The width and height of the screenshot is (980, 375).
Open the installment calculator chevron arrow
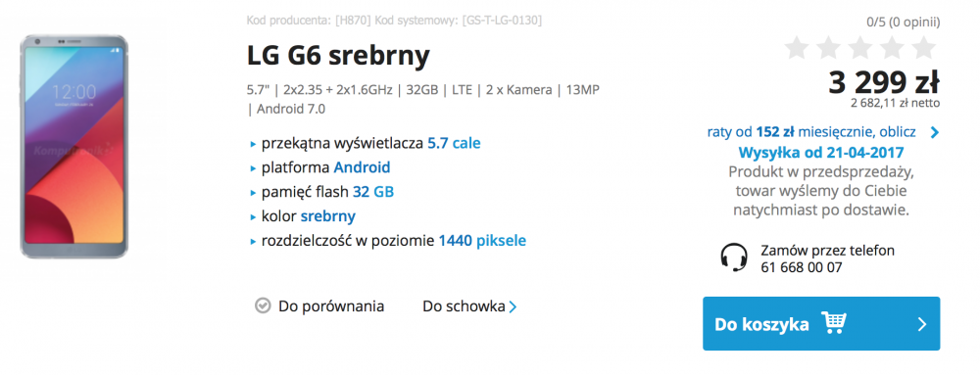pyautogui.click(x=934, y=132)
